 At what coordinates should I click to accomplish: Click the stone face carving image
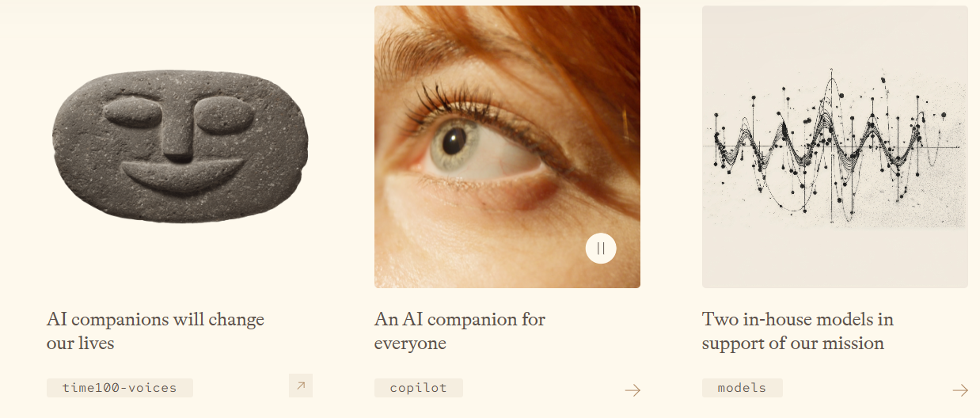180,147
